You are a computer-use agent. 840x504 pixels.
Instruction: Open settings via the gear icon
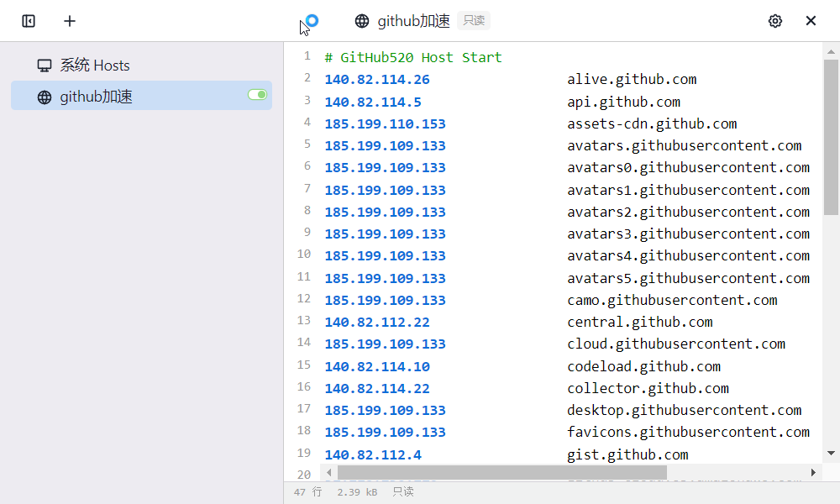[x=775, y=21]
